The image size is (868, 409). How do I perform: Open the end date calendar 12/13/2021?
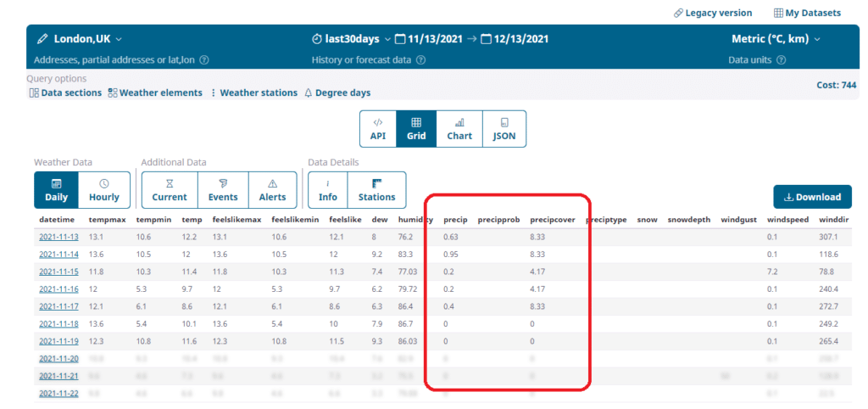(515, 39)
